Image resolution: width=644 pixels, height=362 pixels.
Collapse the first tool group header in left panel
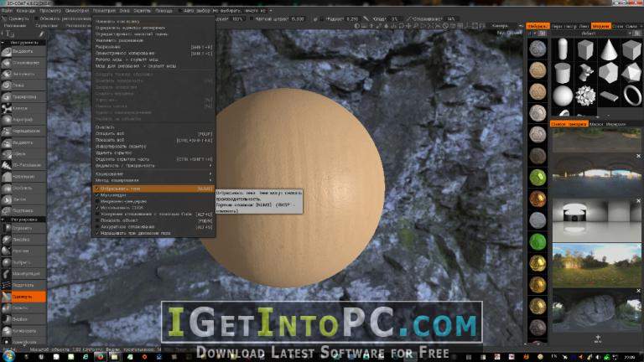coord(23,42)
